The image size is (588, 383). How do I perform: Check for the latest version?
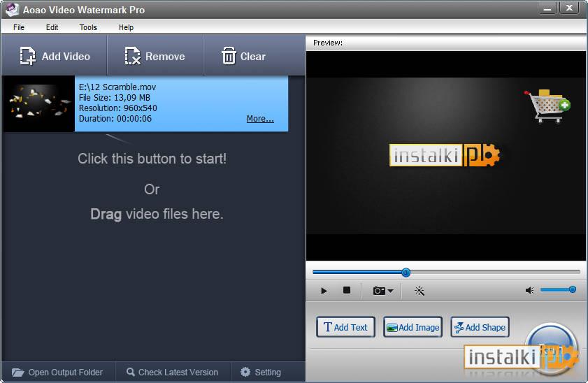(172, 372)
